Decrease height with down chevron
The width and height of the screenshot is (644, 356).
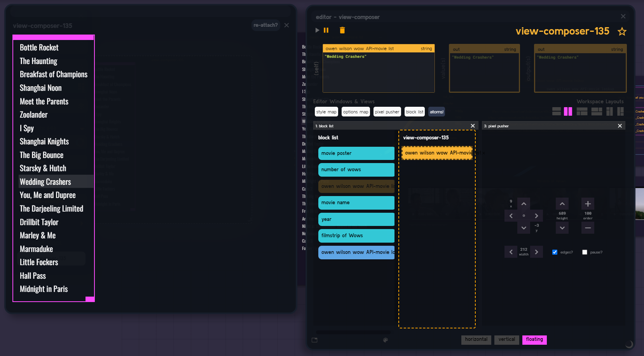(562, 228)
